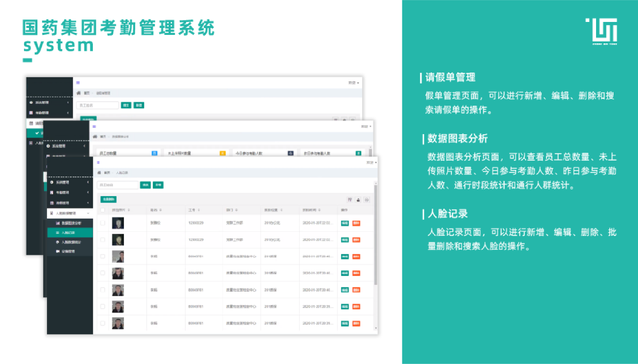Collapse the 人脸数据管理 menu chevron
The height and width of the screenshot is (364, 638).
(88, 213)
